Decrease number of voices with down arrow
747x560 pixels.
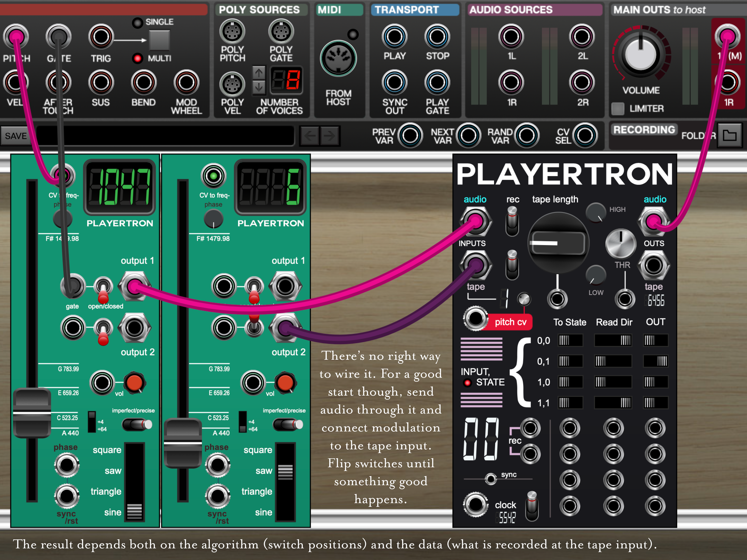coord(259,87)
